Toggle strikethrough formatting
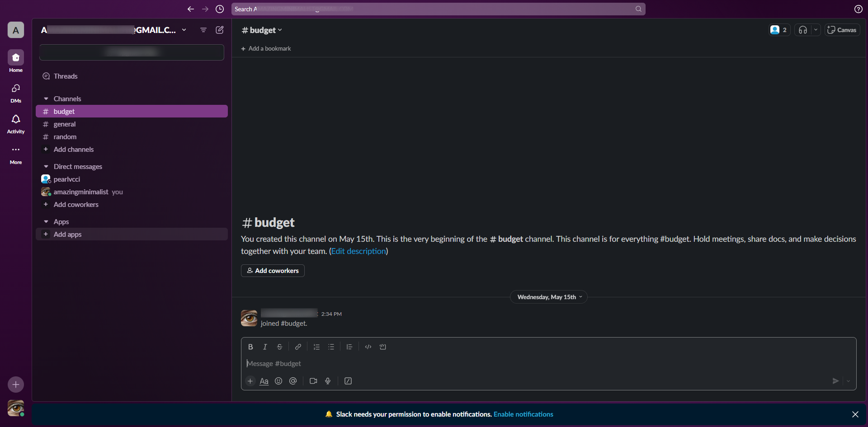 point(279,347)
